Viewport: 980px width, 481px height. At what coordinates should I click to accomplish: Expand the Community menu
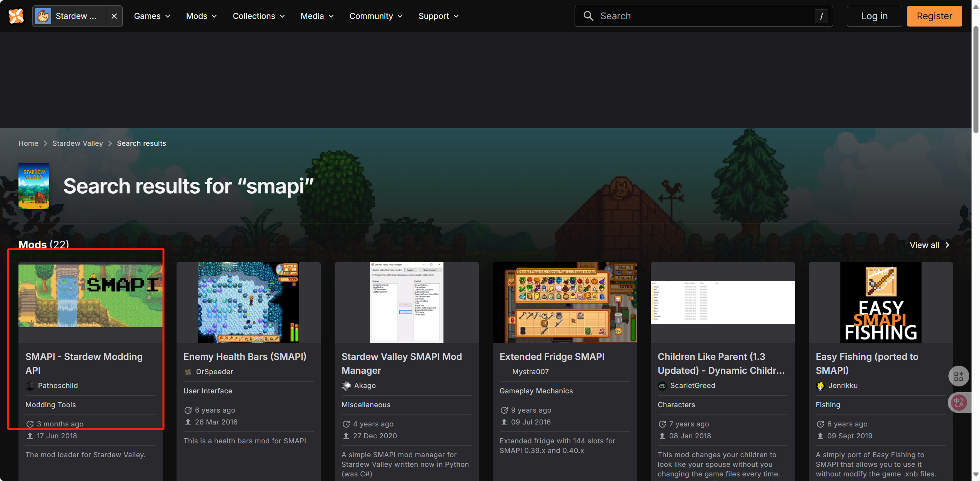[x=376, y=16]
